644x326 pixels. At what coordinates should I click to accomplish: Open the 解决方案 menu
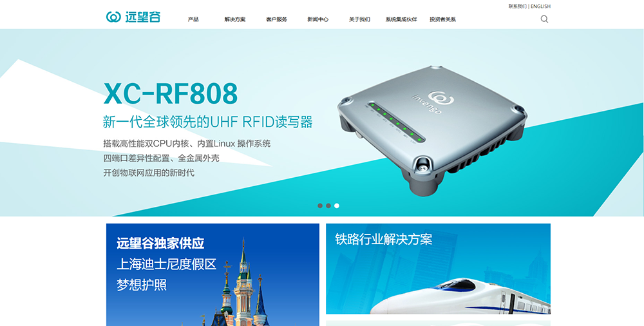(x=235, y=19)
